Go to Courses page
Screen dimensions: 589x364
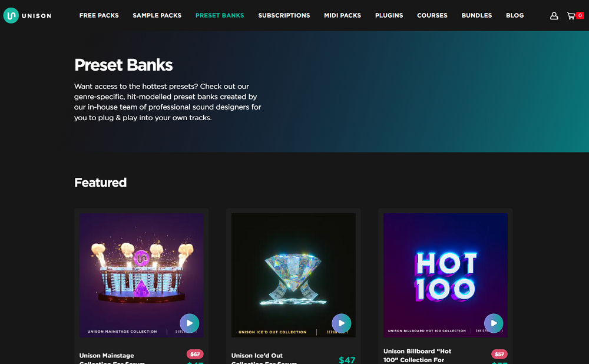click(x=432, y=15)
